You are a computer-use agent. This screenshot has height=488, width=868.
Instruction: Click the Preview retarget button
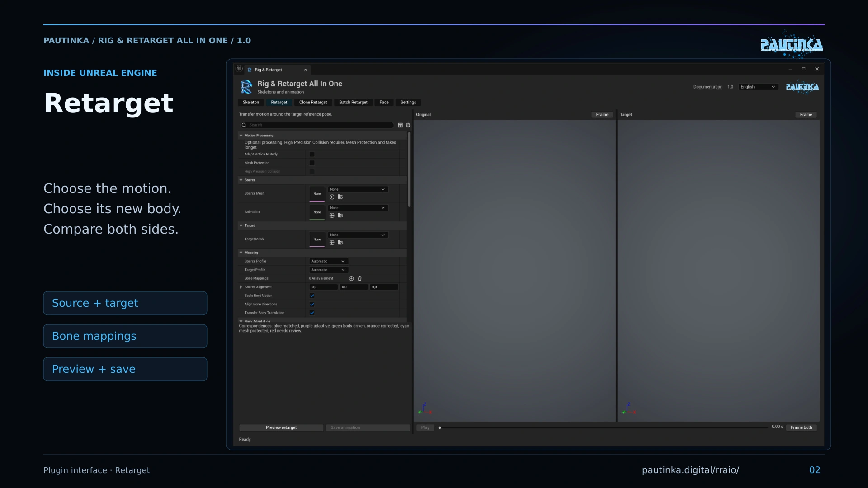coord(281,427)
